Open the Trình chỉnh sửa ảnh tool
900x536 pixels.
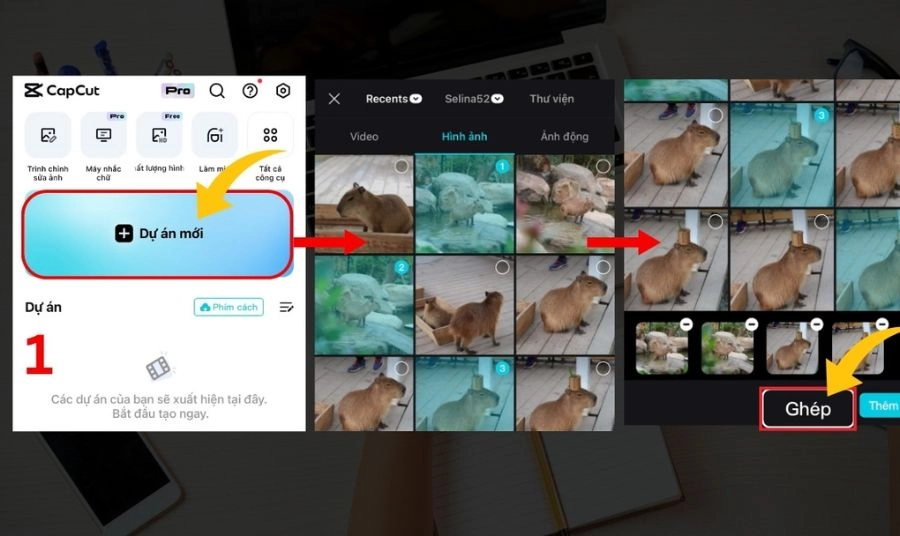pos(48,135)
